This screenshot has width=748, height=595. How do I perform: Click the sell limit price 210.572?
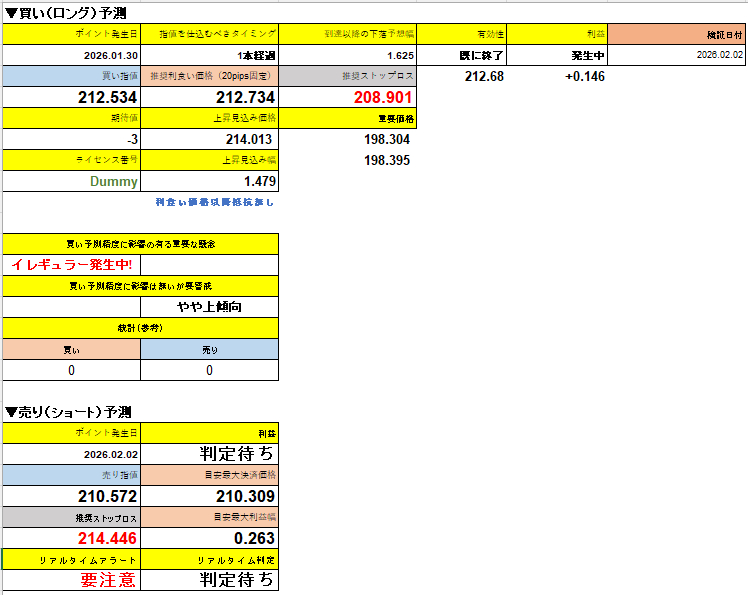pos(72,496)
